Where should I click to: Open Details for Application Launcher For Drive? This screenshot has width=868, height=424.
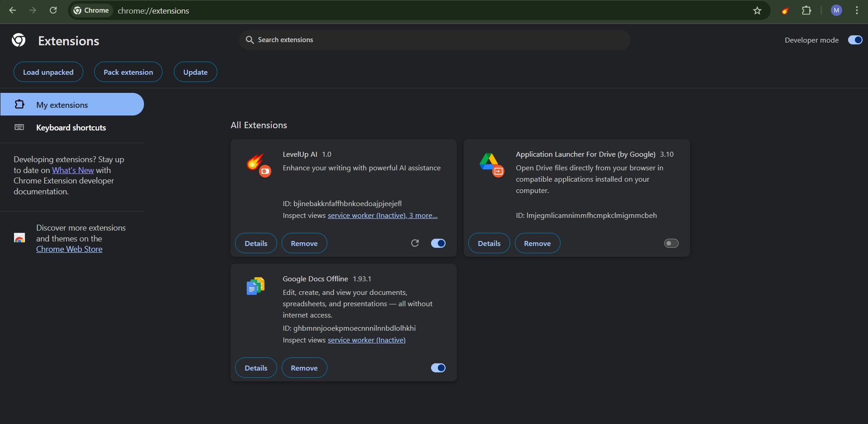[x=489, y=243]
